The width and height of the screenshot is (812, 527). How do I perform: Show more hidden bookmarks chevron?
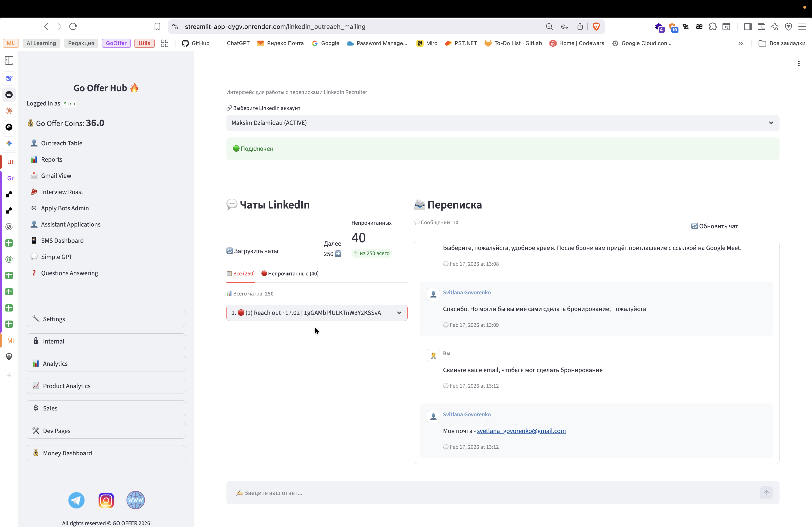[x=740, y=43]
